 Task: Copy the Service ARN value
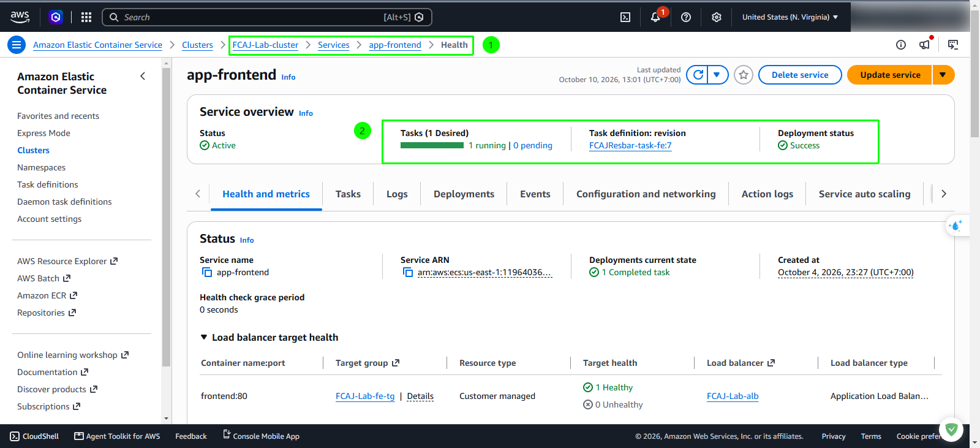[x=408, y=272]
